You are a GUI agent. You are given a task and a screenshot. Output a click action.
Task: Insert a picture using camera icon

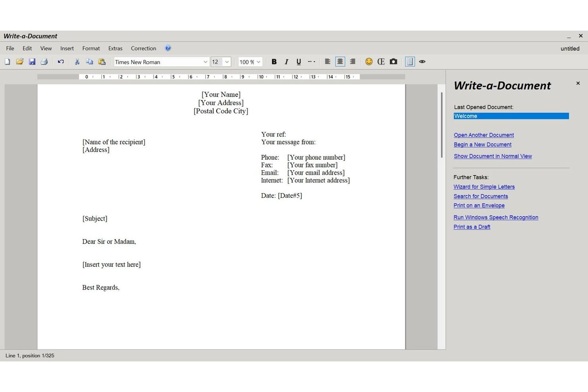pos(393,62)
